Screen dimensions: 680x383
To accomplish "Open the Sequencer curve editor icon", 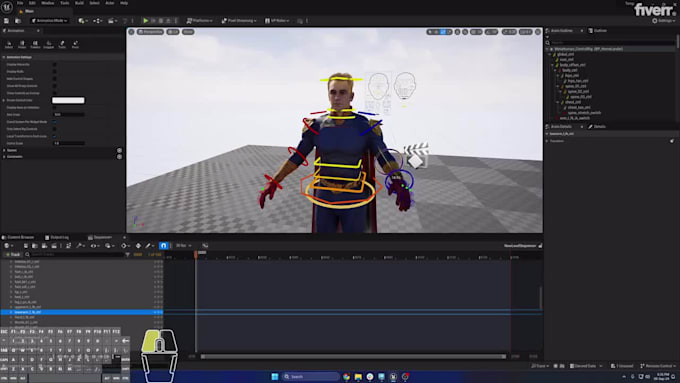I will coord(205,246).
